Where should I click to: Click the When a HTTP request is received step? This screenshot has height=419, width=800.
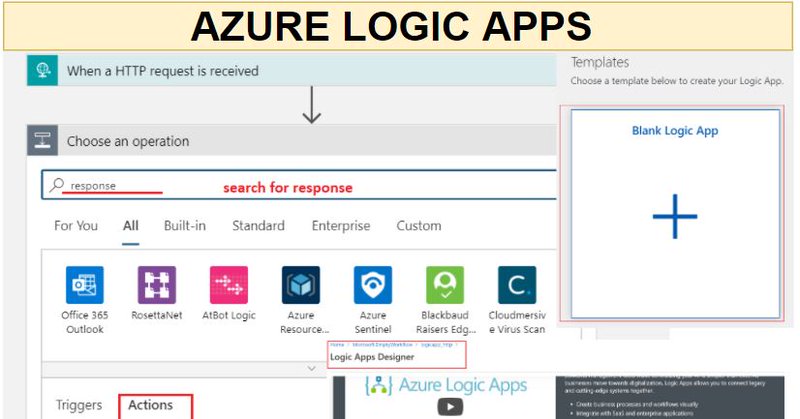point(291,70)
